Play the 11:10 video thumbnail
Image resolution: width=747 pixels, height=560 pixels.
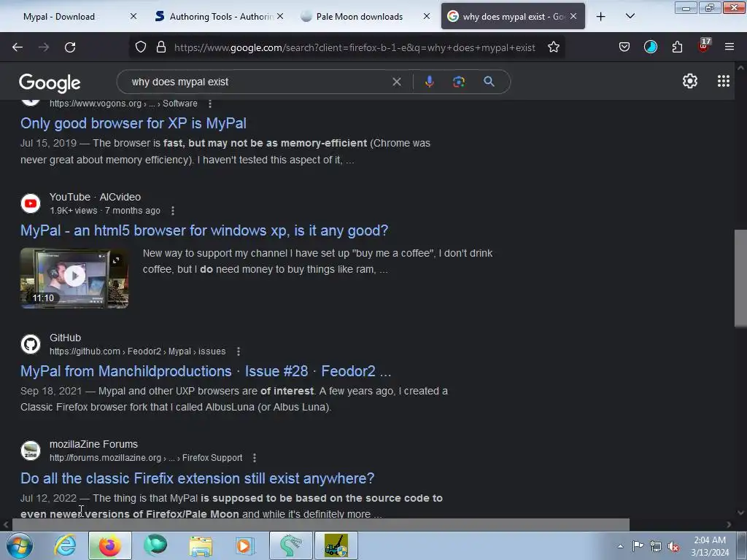(x=74, y=278)
